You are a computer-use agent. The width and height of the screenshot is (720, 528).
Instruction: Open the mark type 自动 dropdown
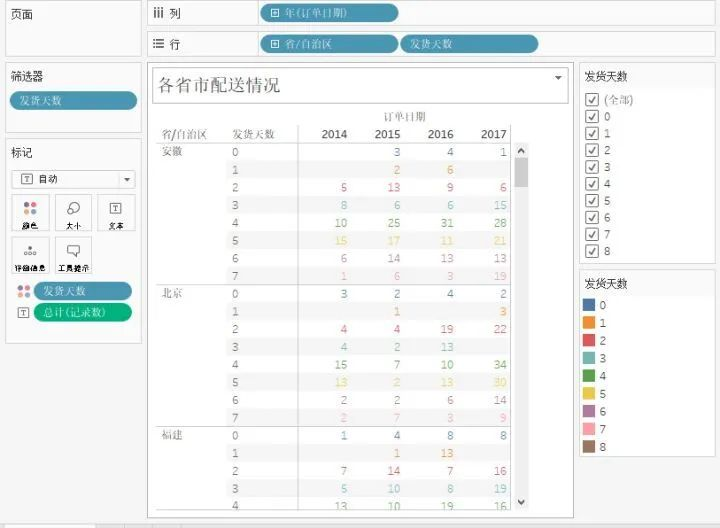73,179
